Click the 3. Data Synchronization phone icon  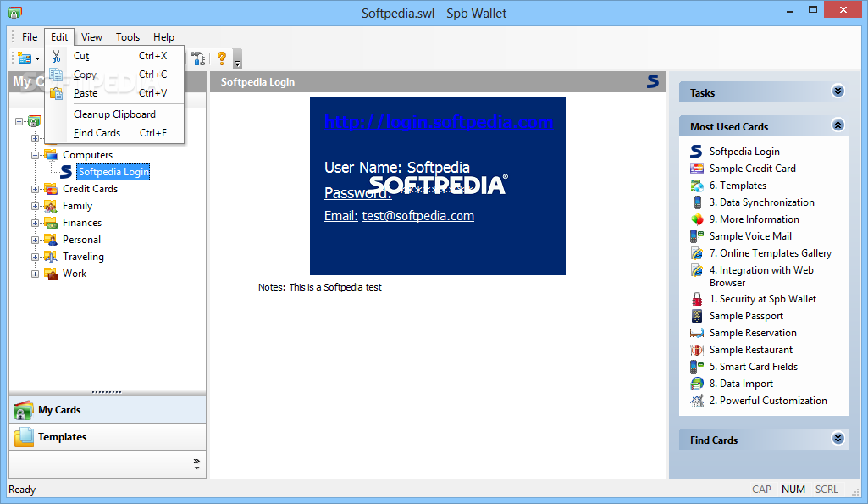pyautogui.click(x=697, y=202)
